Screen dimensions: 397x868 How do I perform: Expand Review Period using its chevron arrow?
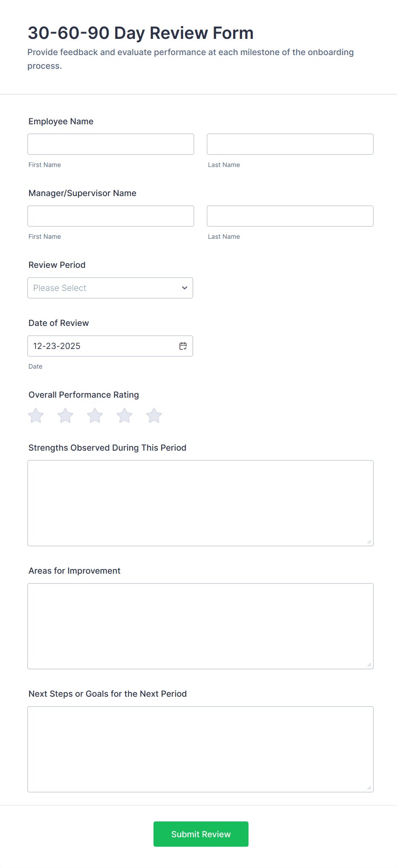[184, 288]
